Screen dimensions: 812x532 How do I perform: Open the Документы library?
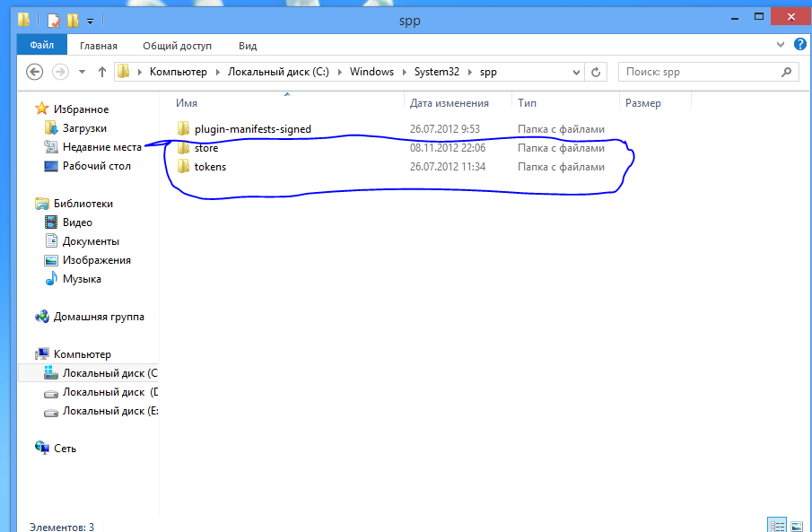pos(91,241)
